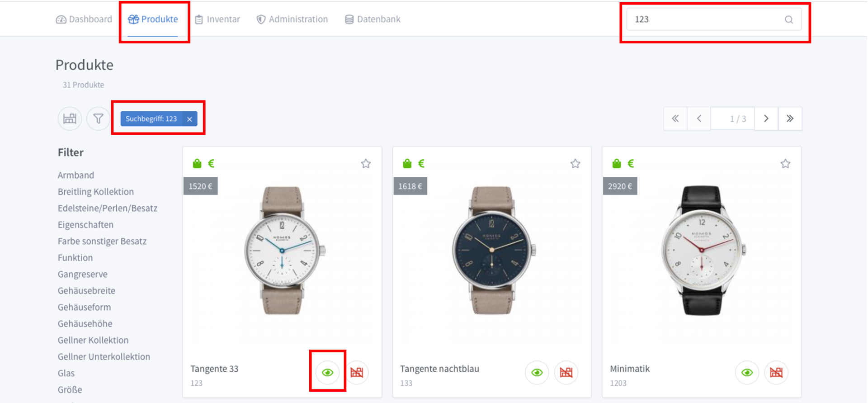Image resolution: width=868 pixels, height=403 pixels.
Task: Jump to the last results page
Action: click(x=790, y=119)
